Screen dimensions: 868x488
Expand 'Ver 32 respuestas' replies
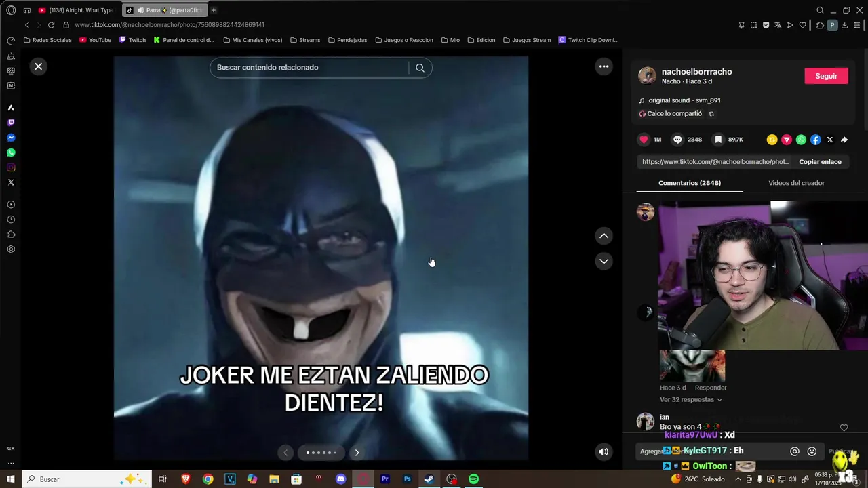pos(690,400)
